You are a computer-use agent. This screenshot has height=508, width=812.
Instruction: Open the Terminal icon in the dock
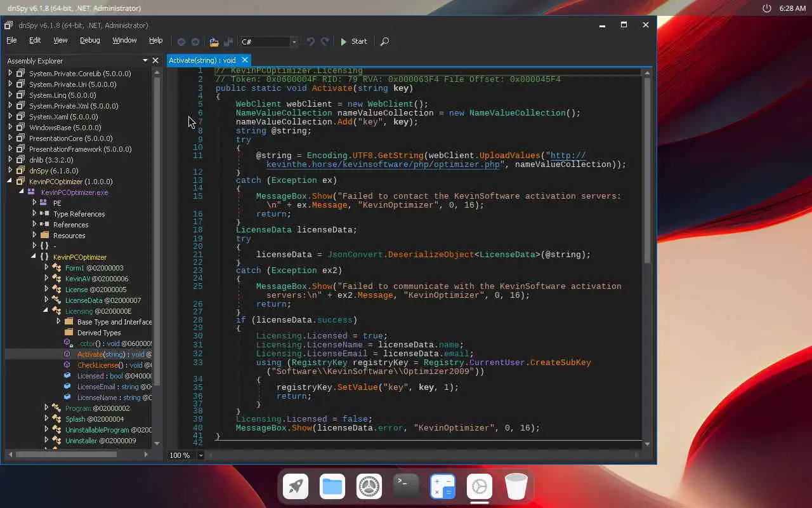tap(406, 486)
